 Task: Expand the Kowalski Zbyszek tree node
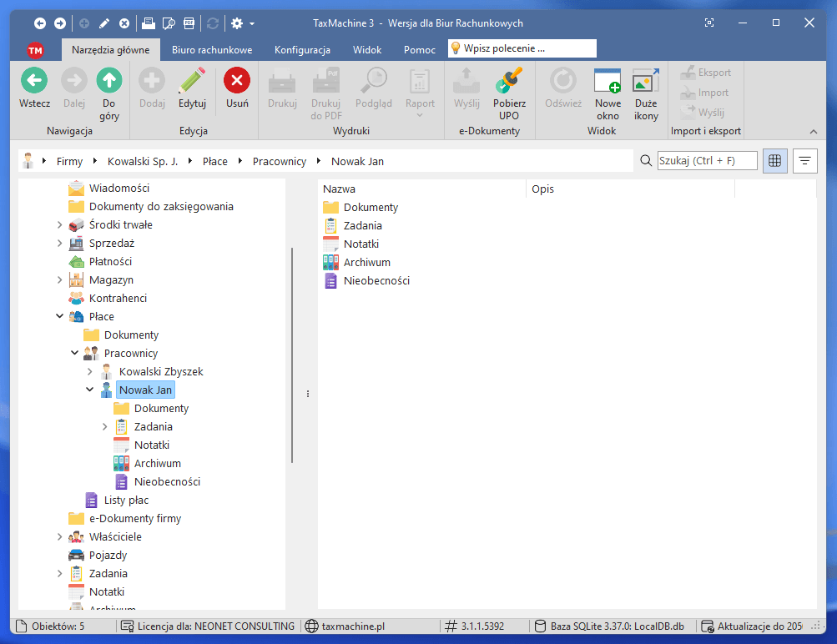[x=90, y=371]
